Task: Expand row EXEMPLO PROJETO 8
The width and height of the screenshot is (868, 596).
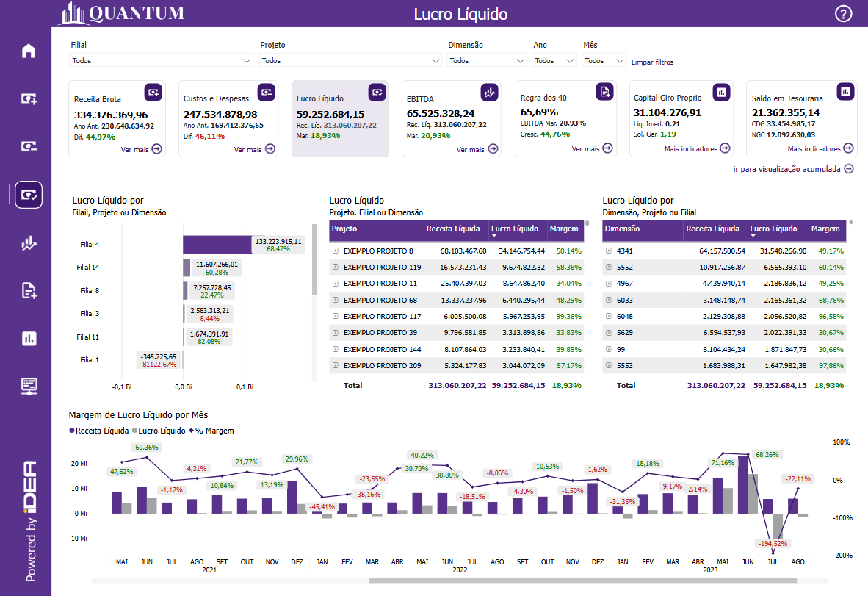Action: [335, 251]
